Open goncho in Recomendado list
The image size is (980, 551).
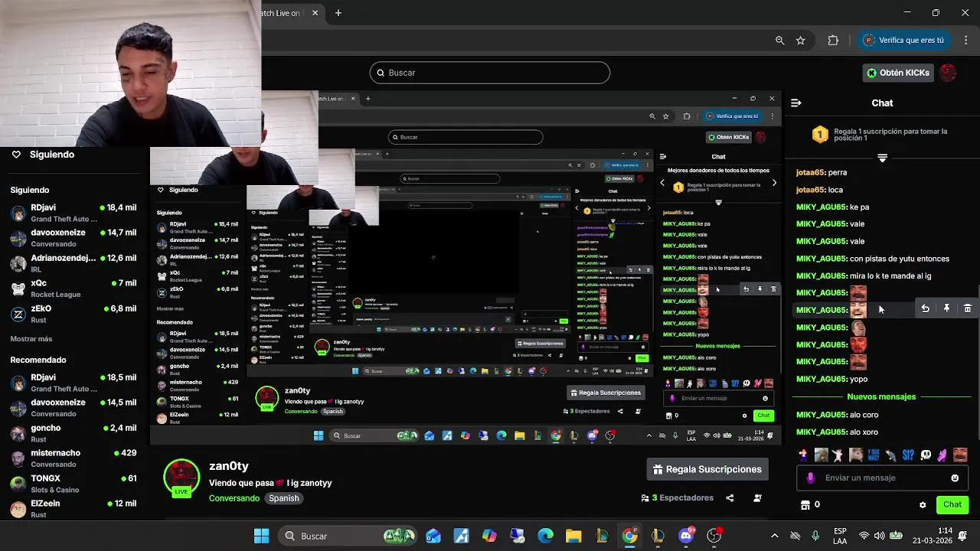point(73,433)
